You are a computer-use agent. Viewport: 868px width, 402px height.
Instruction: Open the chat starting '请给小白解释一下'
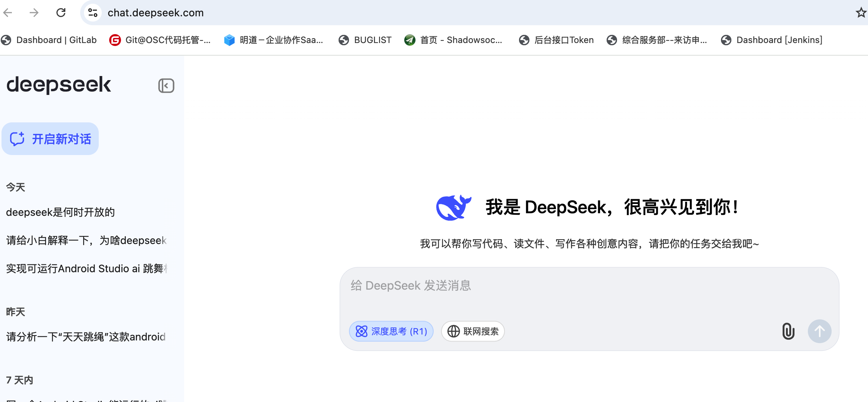(86, 240)
